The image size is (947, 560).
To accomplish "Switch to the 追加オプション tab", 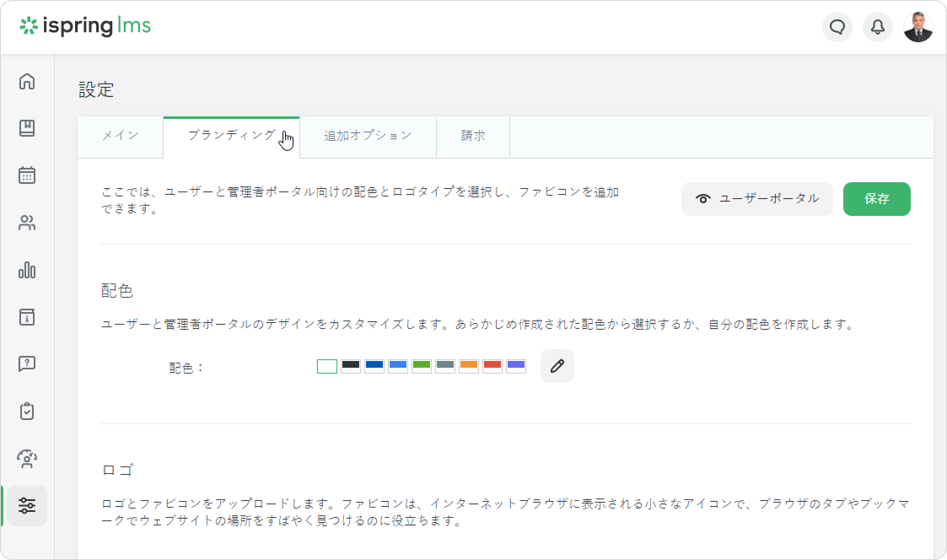I will [x=368, y=136].
